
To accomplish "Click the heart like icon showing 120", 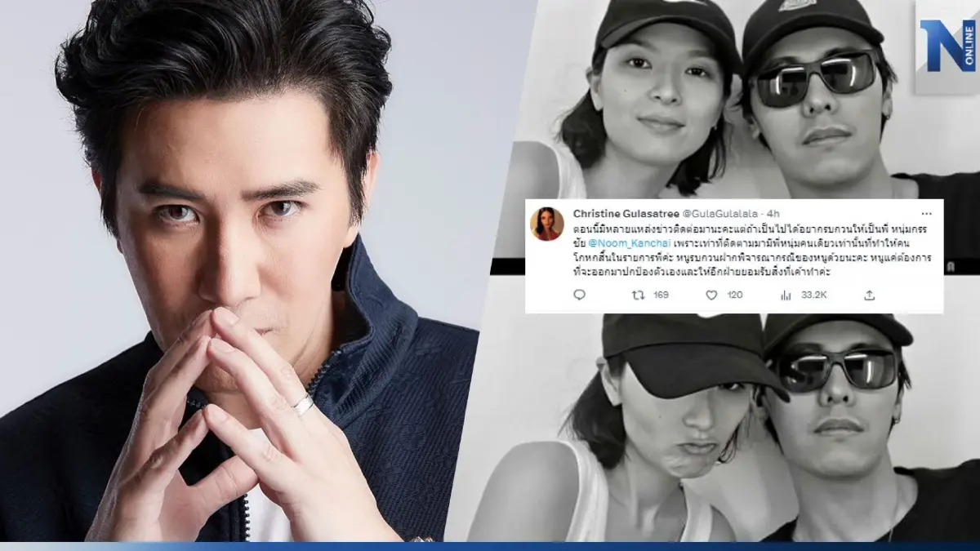I will coord(711,295).
